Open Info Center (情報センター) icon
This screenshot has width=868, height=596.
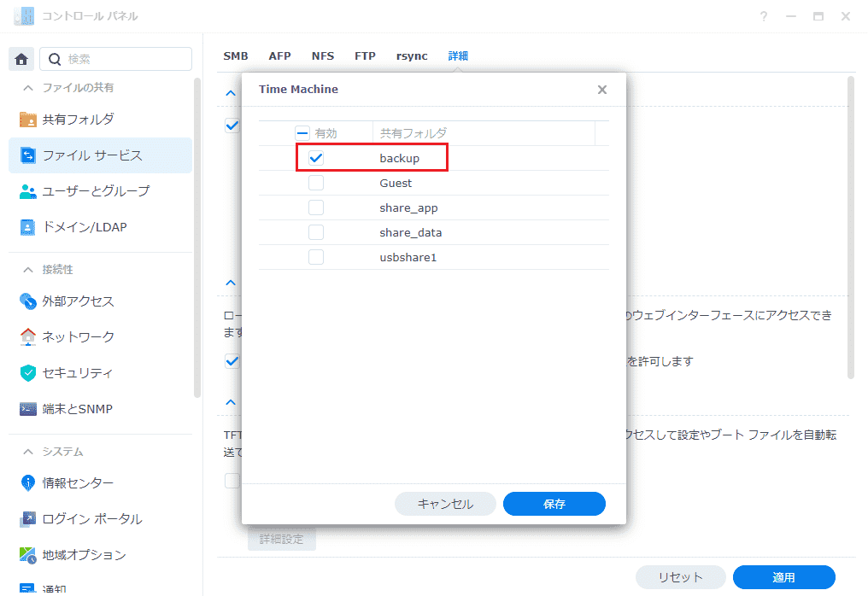pyautogui.click(x=27, y=483)
